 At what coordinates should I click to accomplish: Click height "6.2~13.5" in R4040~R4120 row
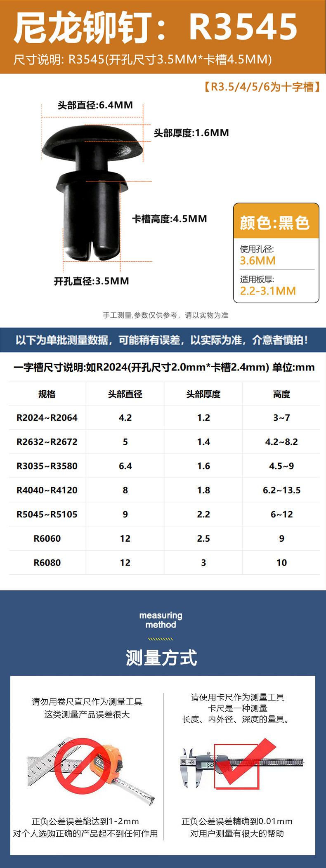coord(281,490)
